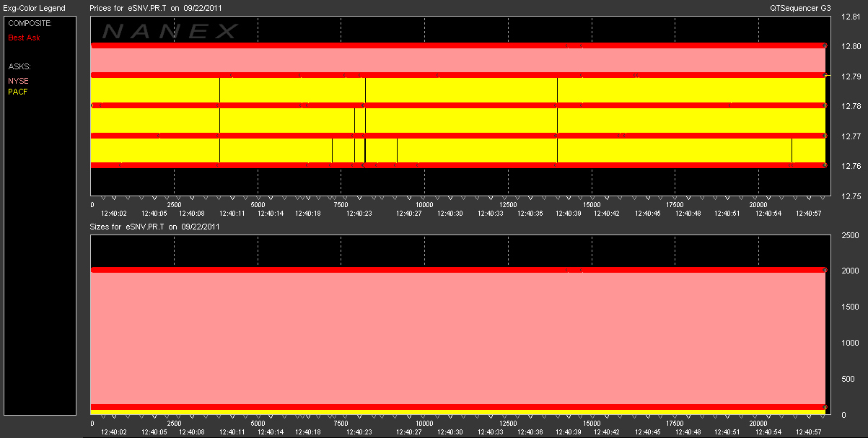
Task: Click the large pink NYSE area in Sizes chart
Action: pyautogui.click(x=457, y=338)
